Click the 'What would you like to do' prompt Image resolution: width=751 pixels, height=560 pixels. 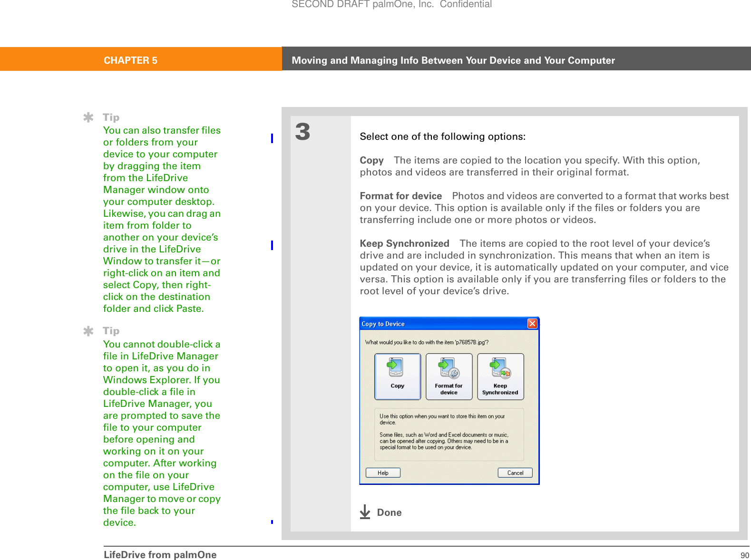pos(427,342)
